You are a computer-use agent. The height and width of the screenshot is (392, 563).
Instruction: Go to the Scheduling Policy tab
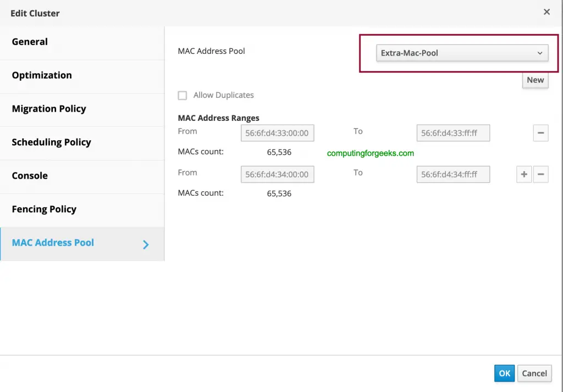pos(82,143)
